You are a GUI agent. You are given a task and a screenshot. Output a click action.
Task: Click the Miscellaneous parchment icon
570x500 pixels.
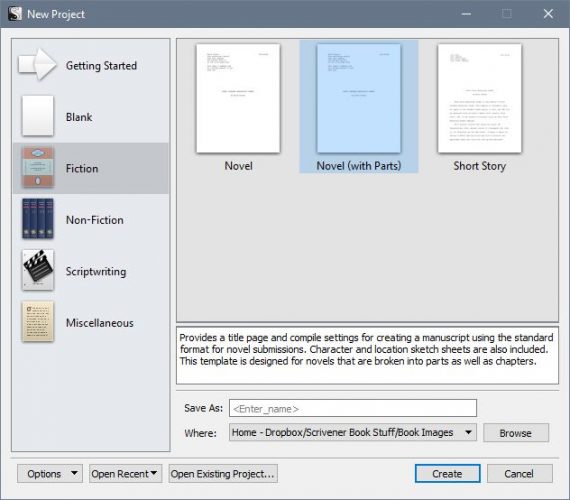(37, 322)
